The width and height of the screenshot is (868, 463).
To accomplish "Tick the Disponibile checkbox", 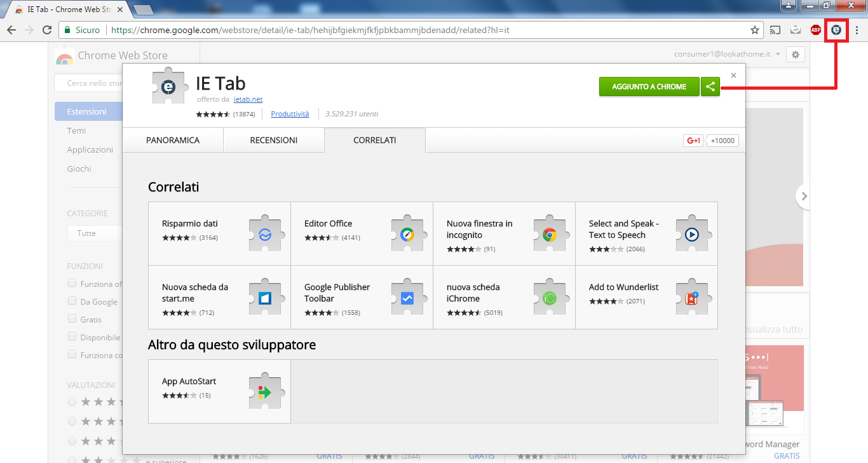I will point(72,336).
